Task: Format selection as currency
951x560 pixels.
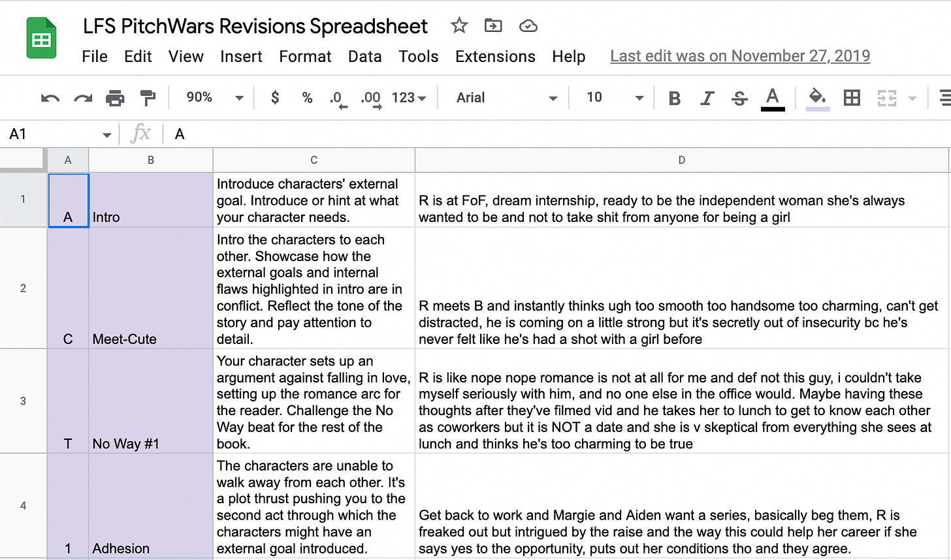Action: coord(275,98)
